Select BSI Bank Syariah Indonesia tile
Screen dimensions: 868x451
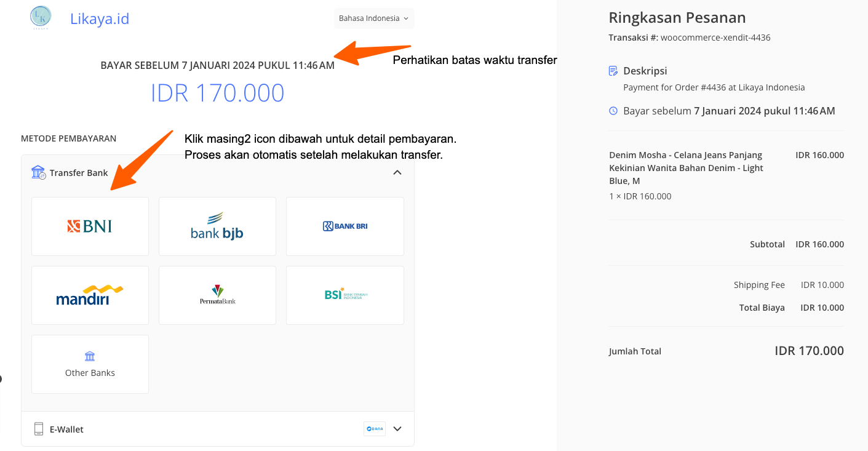[344, 295]
